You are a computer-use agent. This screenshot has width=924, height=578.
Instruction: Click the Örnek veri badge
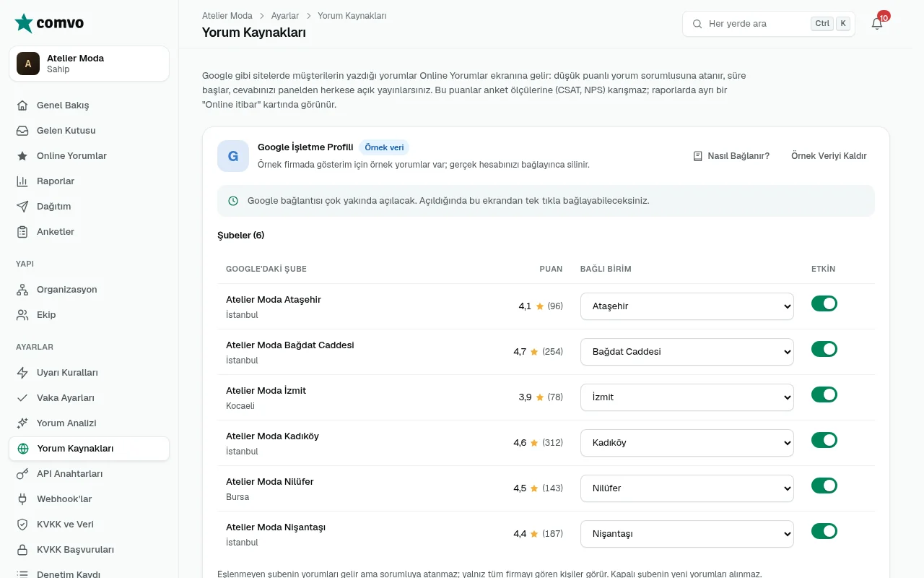(384, 147)
